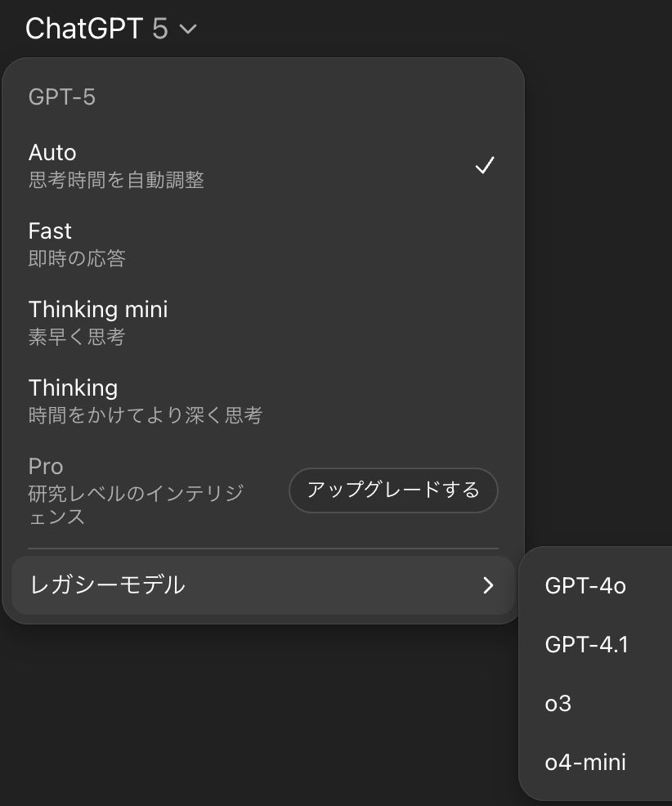Select o4-mini in the submenu

[x=585, y=763]
